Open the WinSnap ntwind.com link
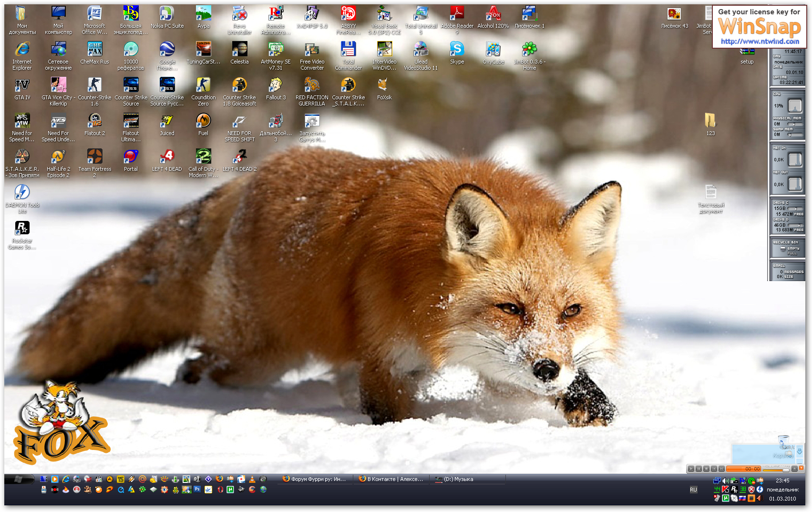812x512 pixels. [x=760, y=42]
